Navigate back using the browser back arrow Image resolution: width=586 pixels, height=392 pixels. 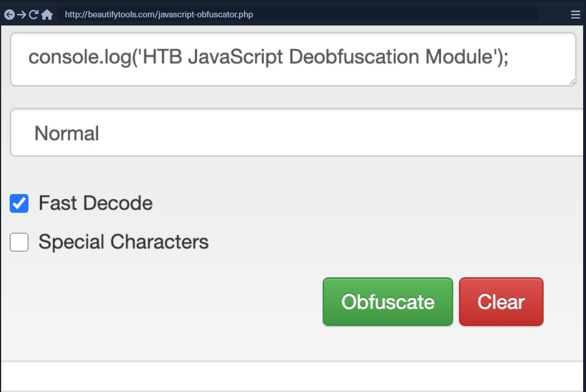pos(8,14)
